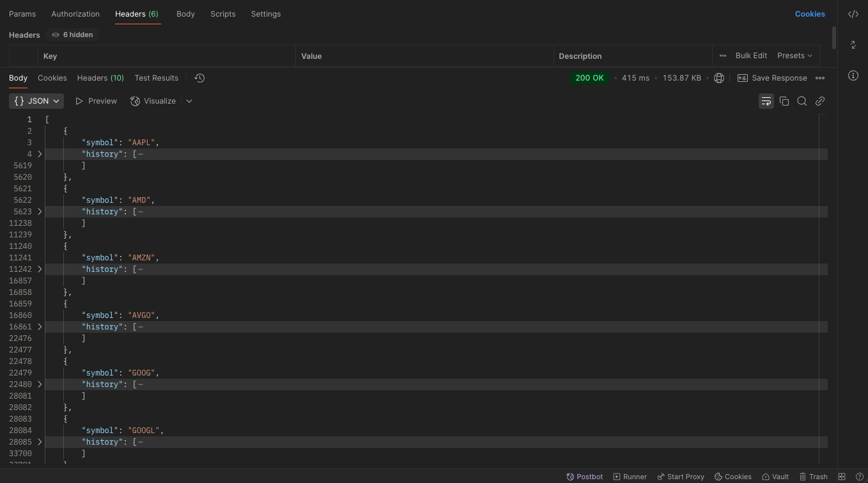Click the "AAPL" symbol value
The image size is (868, 483).
pyautogui.click(x=142, y=143)
